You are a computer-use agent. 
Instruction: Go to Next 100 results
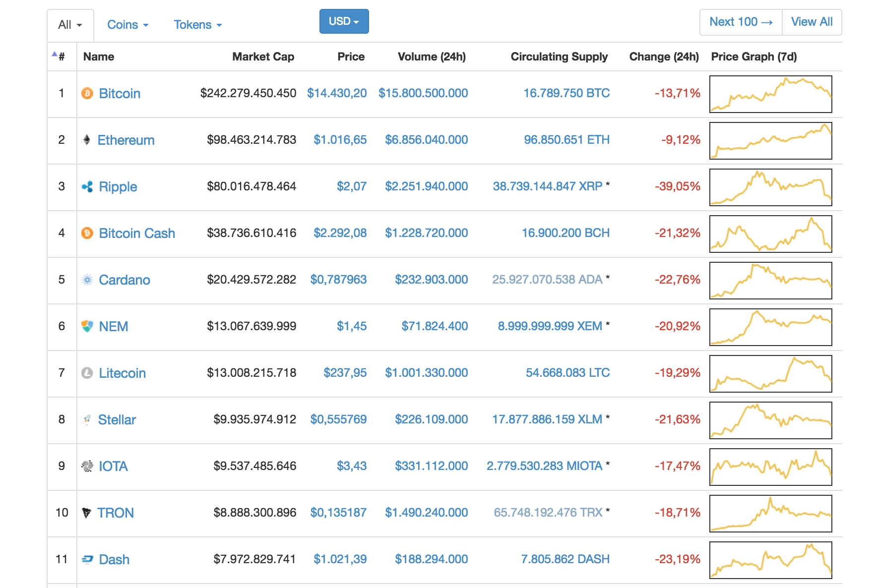click(741, 22)
